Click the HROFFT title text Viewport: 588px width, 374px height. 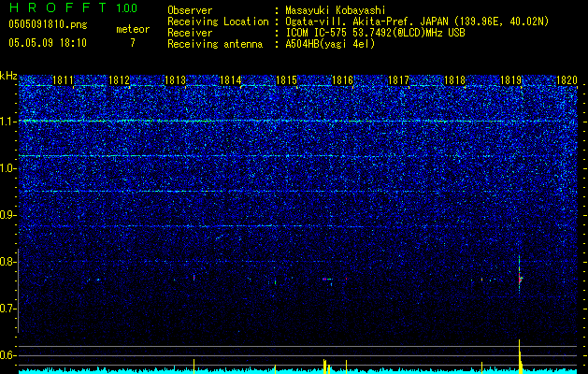tap(58, 7)
